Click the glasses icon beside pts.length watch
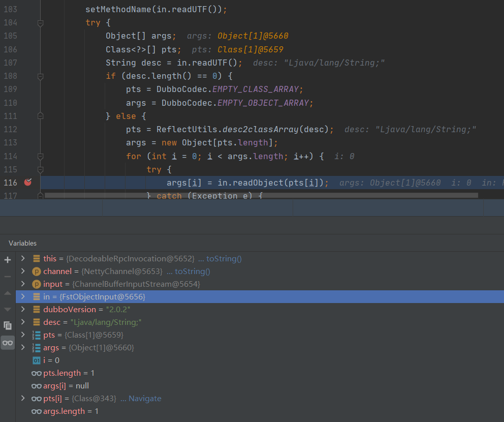Screen dimensions: 504x422 click(36, 373)
